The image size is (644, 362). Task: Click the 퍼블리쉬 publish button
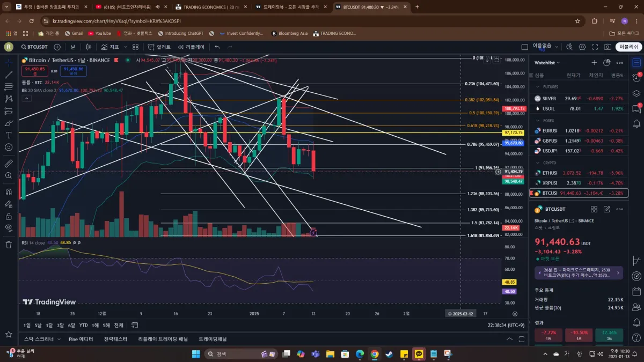coord(628,47)
